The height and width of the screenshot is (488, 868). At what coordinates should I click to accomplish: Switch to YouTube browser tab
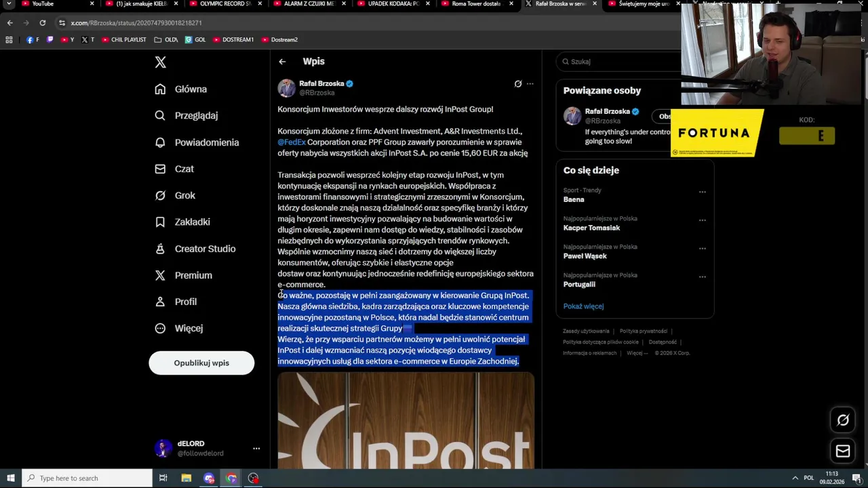point(56,4)
